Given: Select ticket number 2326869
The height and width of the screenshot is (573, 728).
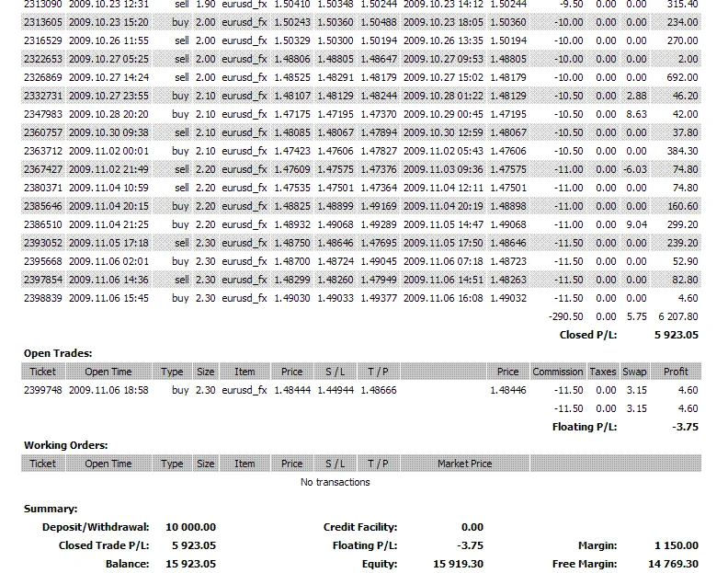Looking at the screenshot, I should click(42, 77).
